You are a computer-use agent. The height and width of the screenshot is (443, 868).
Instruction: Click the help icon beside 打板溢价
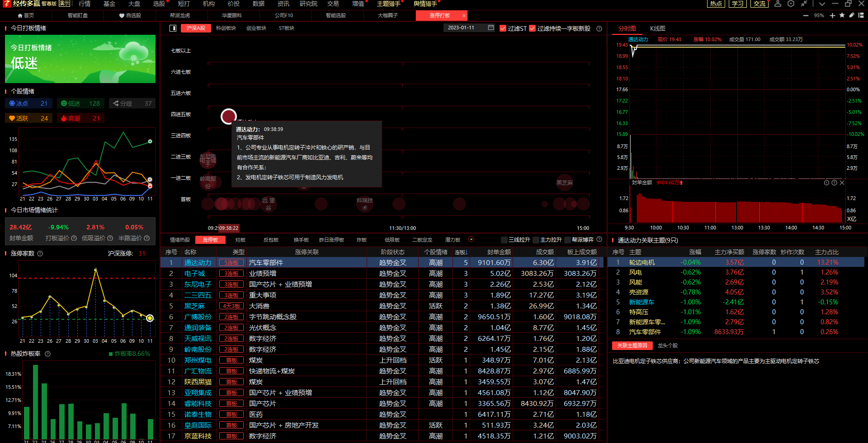coord(74,238)
